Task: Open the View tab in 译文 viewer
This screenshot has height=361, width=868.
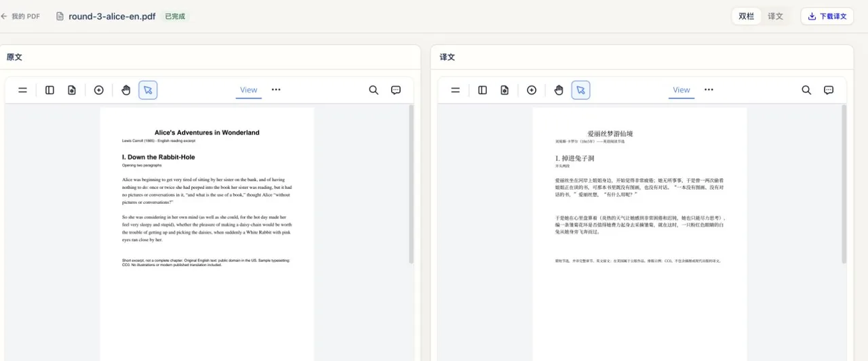Action: 682,90
